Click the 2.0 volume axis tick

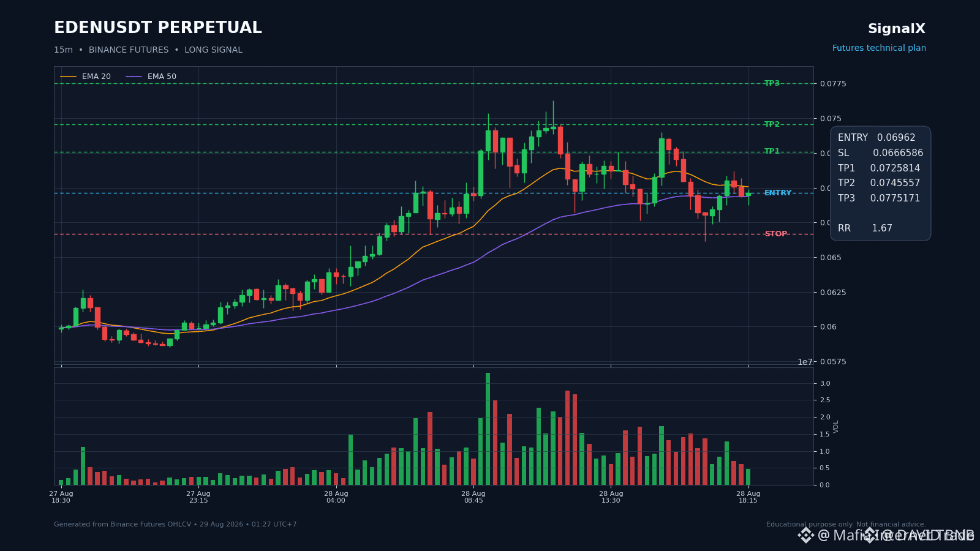(825, 418)
